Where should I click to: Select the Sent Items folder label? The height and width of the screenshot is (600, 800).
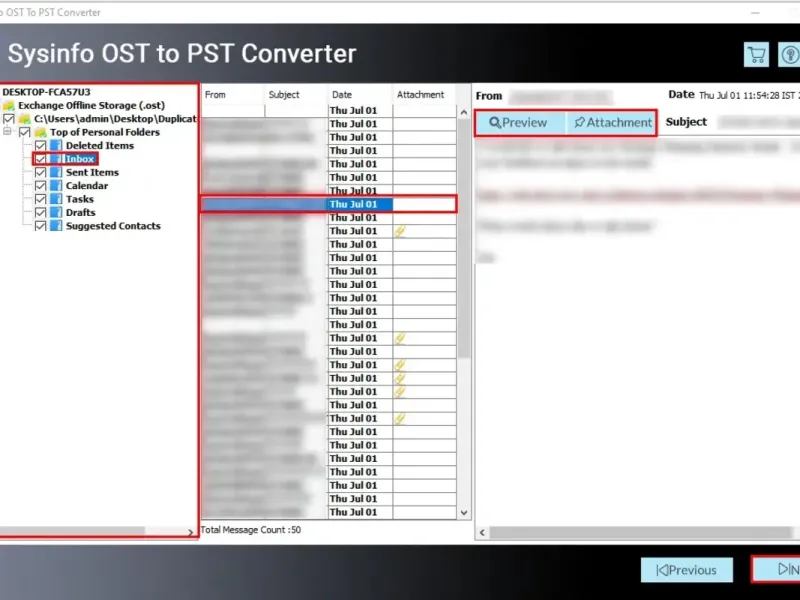pyautogui.click(x=92, y=172)
